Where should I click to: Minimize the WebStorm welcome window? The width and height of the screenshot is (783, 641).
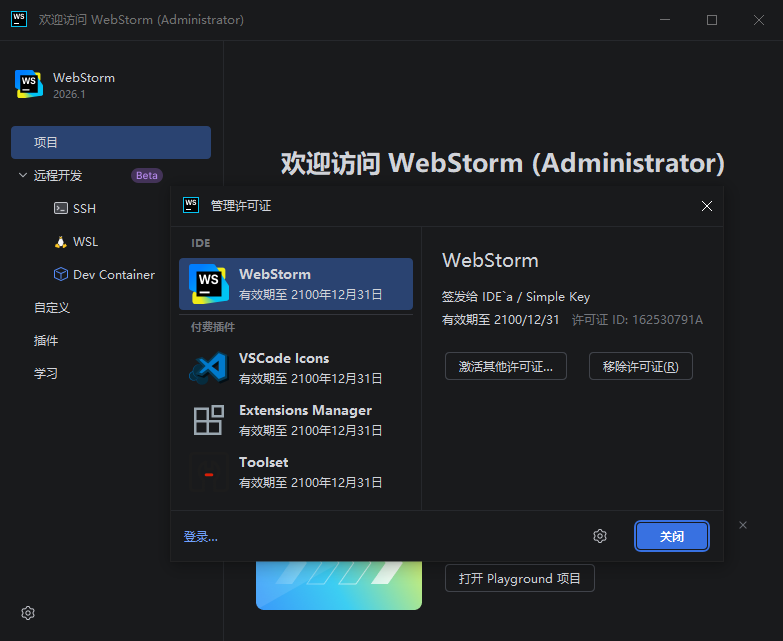[x=665, y=19]
